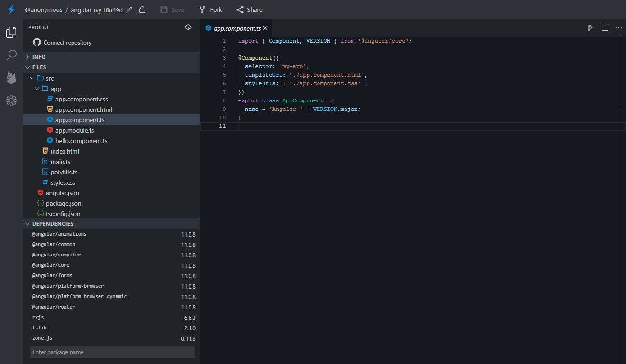Image resolution: width=626 pixels, height=364 pixels.
Task: Open the editor more options ellipsis
Action: tap(618, 28)
